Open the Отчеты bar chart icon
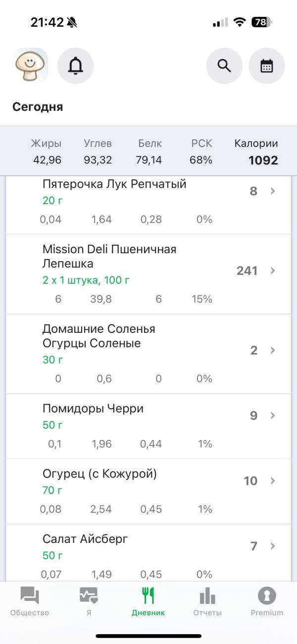This screenshot has height=644, width=297. pos(207,596)
